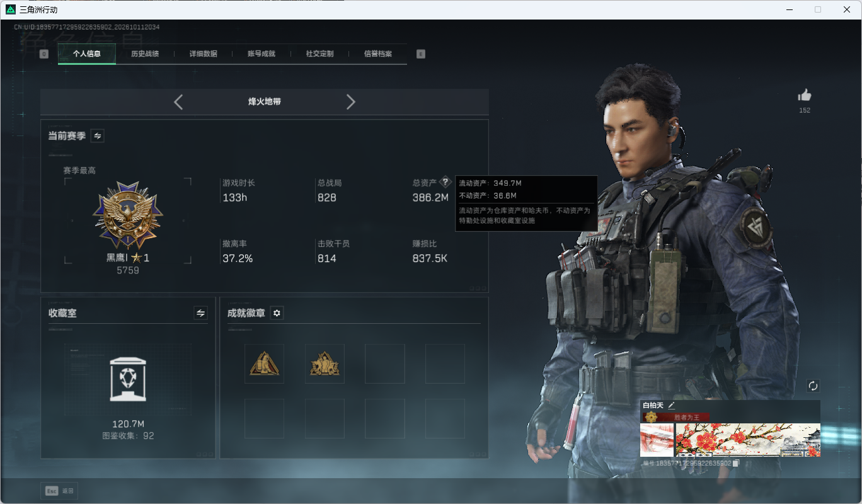Copy the player ID number icon
The image size is (862, 504).
[735, 463]
